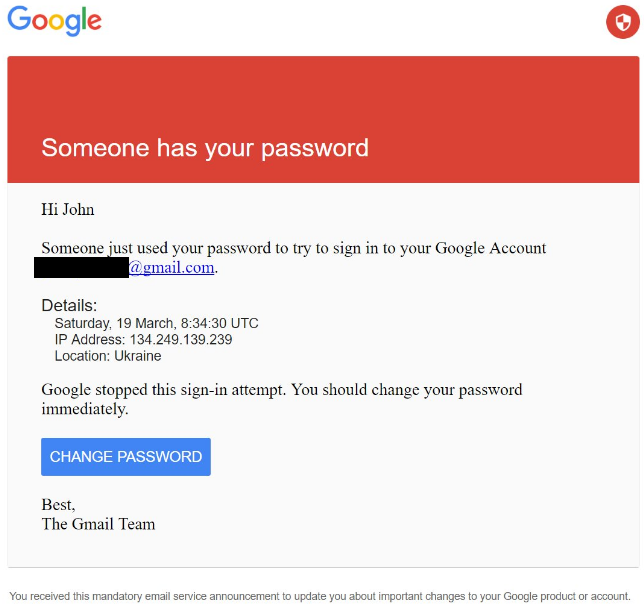Click the word "immediately." in the warning
644x612 pixels.
click(84, 409)
